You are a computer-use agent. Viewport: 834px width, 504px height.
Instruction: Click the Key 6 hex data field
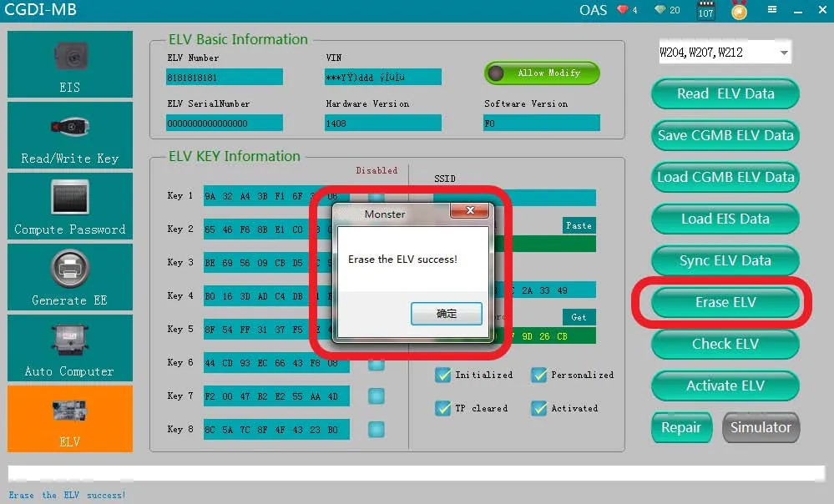tap(276, 363)
